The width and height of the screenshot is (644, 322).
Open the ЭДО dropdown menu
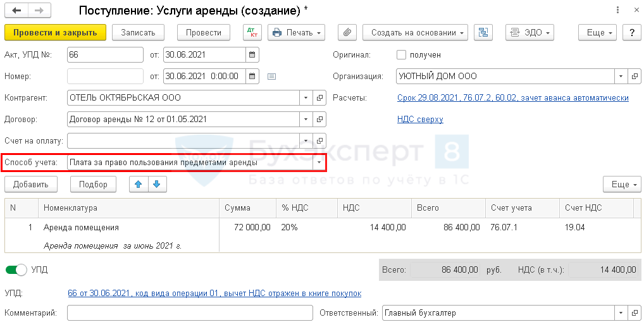coord(529,32)
